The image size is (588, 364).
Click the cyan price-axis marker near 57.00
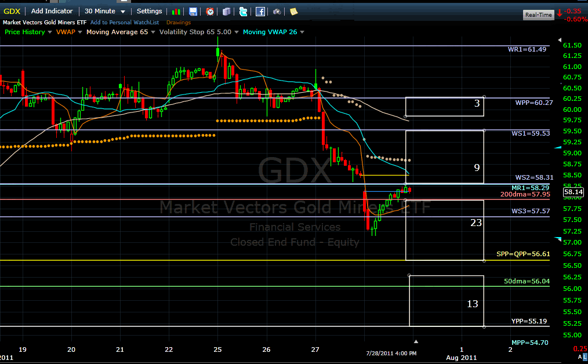[x=558, y=238]
